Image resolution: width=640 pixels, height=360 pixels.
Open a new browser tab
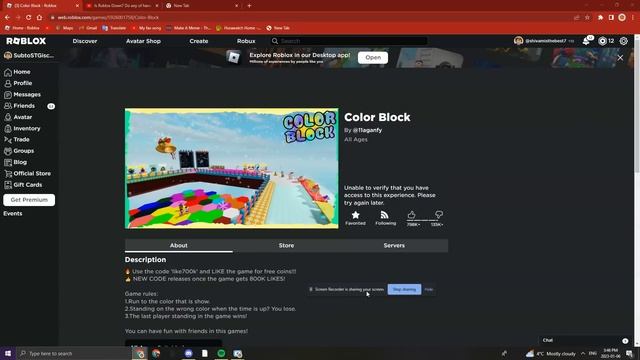point(249,6)
